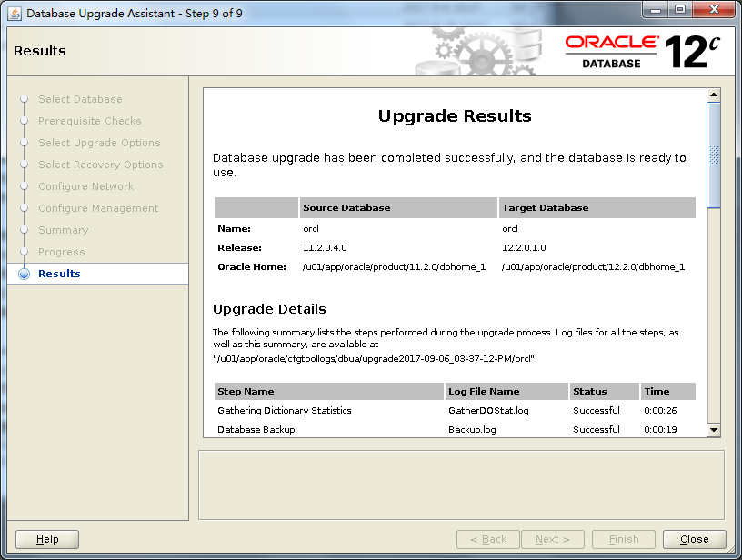This screenshot has width=742, height=560.
Task: Select the Summary step in the sidebar
Action: click(x=64, y=230)
